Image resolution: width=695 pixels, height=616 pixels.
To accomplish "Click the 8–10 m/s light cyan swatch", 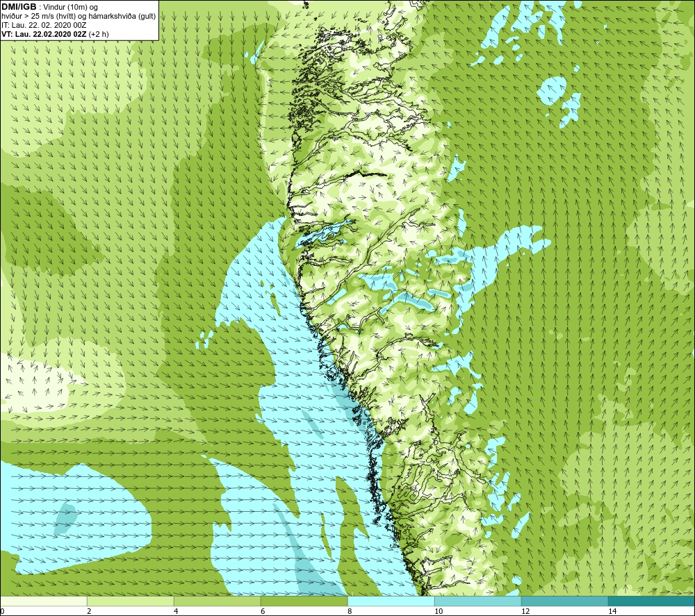I will tap(391, 601).
